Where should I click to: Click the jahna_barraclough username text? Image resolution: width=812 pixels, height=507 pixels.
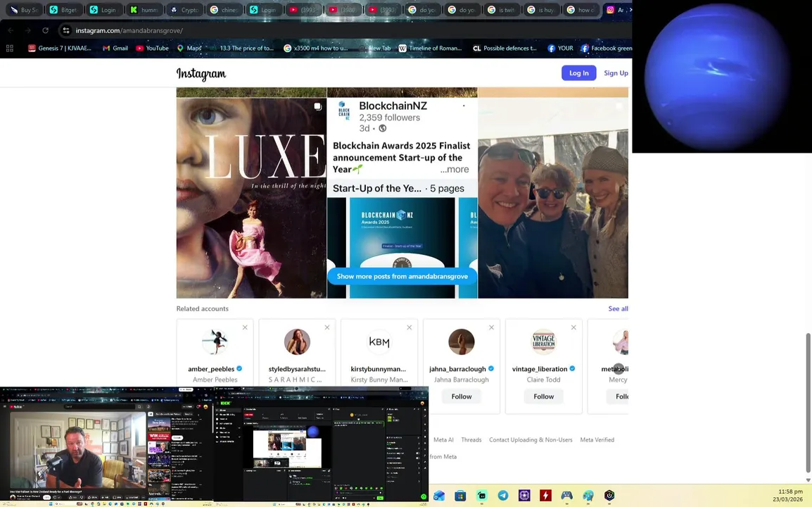tap(458, 369)
